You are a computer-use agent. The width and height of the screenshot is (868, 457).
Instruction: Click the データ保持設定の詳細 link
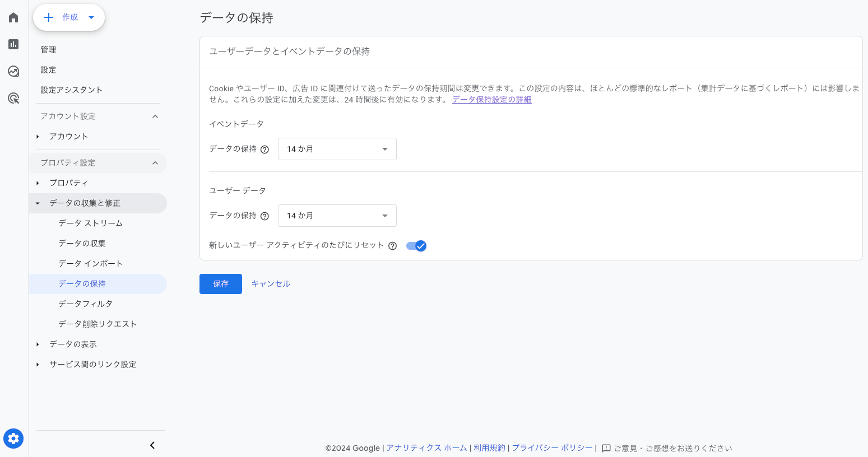tap(491, 100)
